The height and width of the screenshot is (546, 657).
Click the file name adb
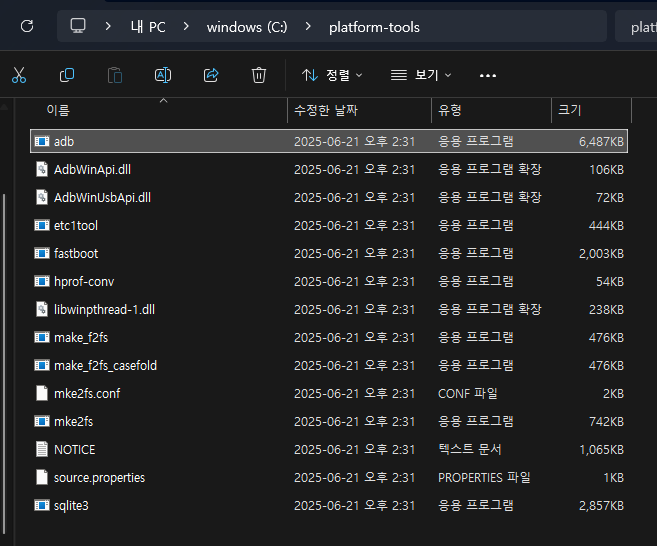click(x=64, y=142)
